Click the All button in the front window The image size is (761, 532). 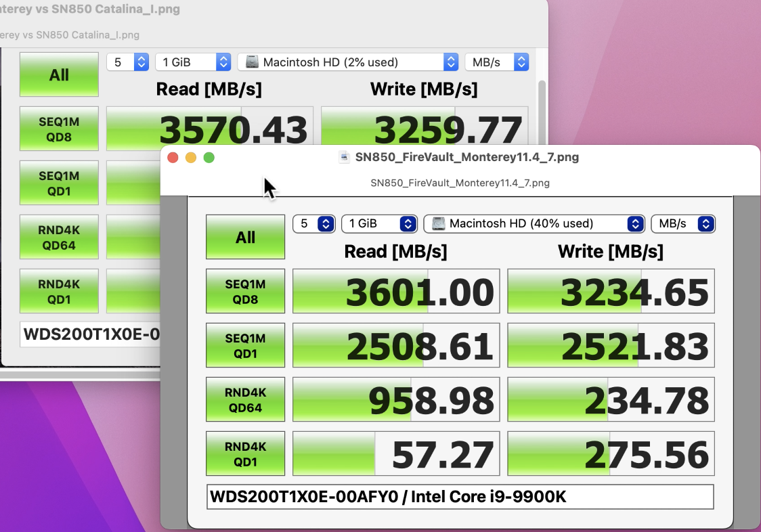[245, 237]
